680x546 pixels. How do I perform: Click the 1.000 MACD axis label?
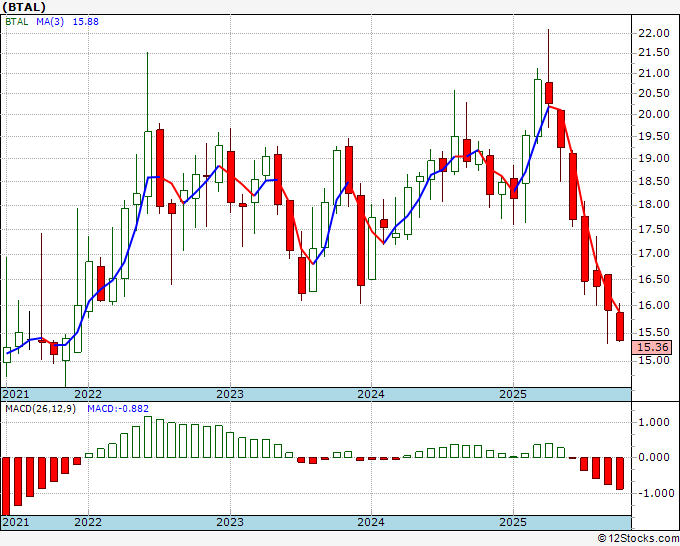pos(656,422)
